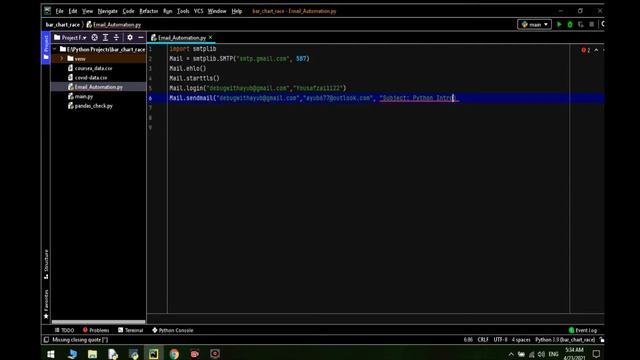
Task: Click line 1 import smtplib
Action: click(x=193, y=49)
